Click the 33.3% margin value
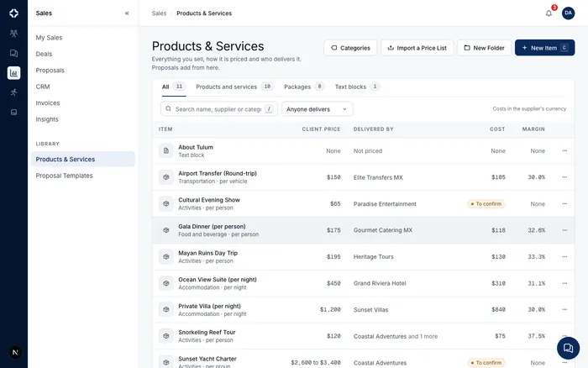 pos(536,257)
